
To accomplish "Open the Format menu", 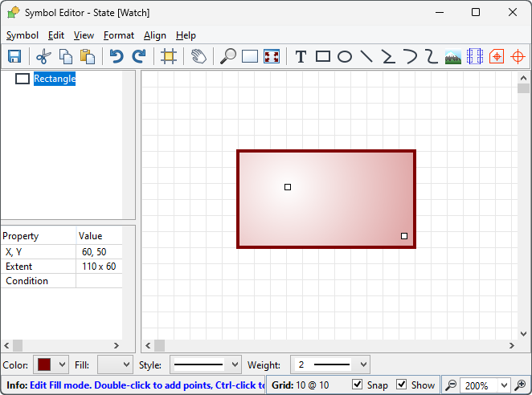I will [119, 35].
